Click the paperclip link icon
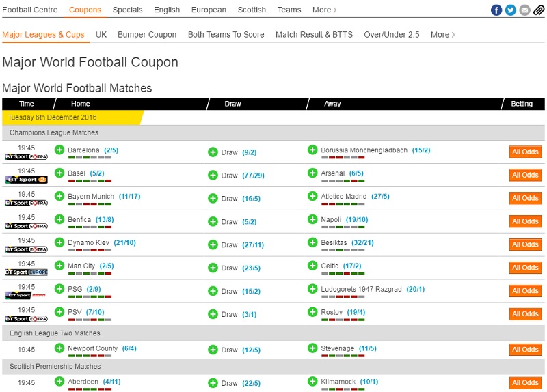The height and width of the screenshot is (392, 547). pos(539,10)
